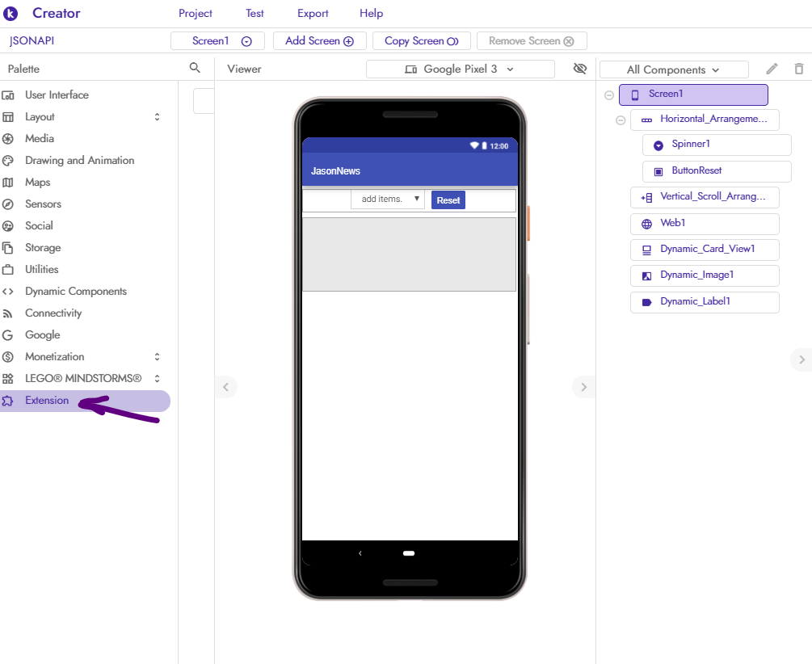812x664 pixels.
Task: Open the add items spinner in phone preview
Action: coord(388,199)
